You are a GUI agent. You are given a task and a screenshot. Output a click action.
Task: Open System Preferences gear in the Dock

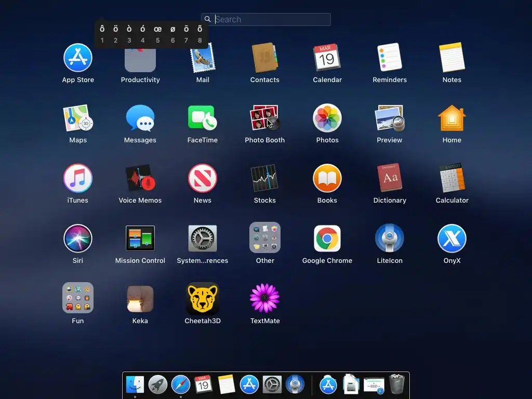click(x=272, y=385)
